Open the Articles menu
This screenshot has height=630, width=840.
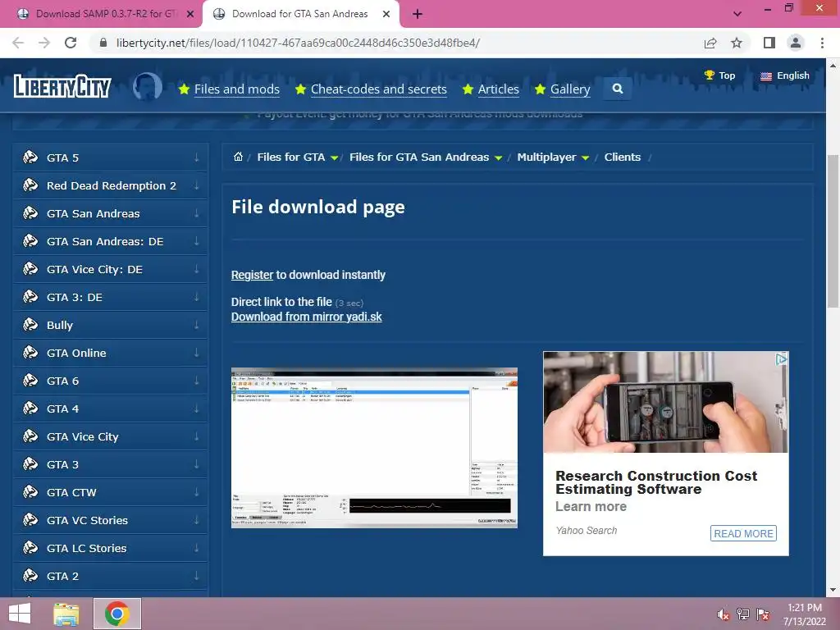(498, 89)
